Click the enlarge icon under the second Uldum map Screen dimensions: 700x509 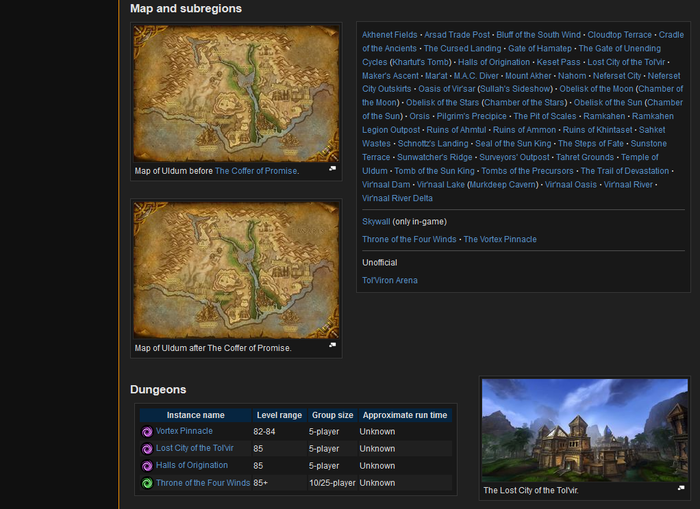pyautogui.click(x=332, y=346)
